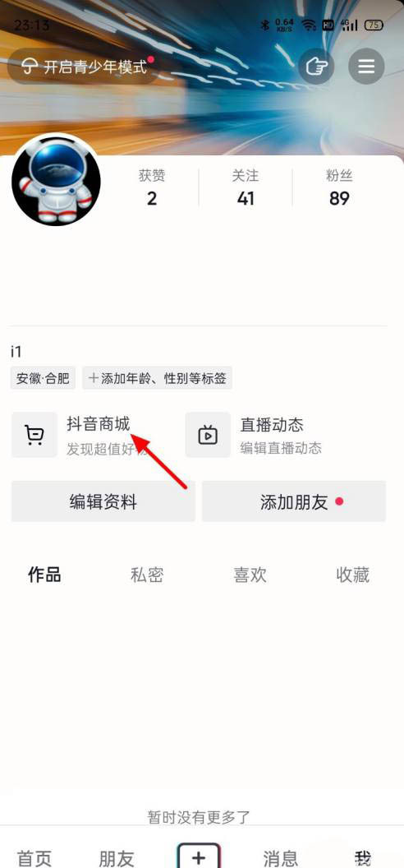The height and width of the screenshot is (868, 404).
Task: Go to 消息 in bottom navigation
Action: click(280, 858)
